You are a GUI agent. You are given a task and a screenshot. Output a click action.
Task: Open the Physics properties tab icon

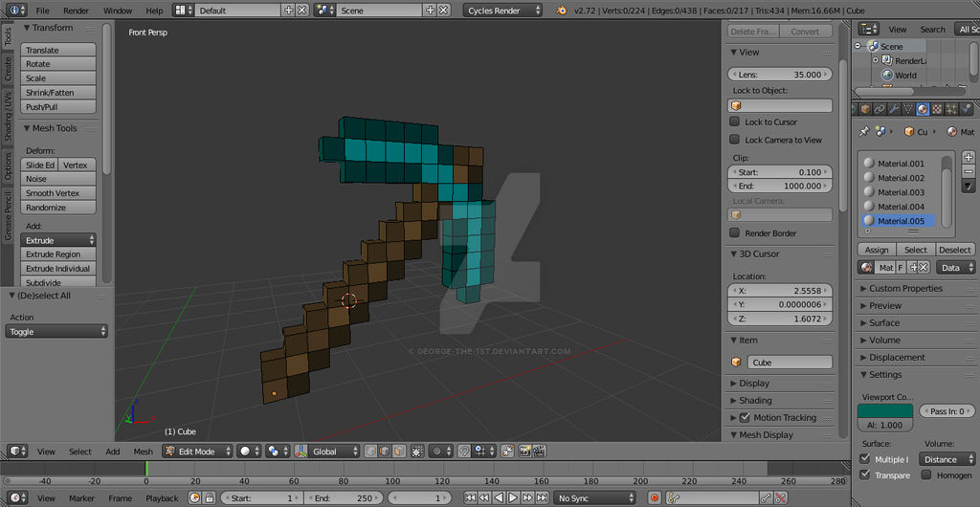point(966,109)
